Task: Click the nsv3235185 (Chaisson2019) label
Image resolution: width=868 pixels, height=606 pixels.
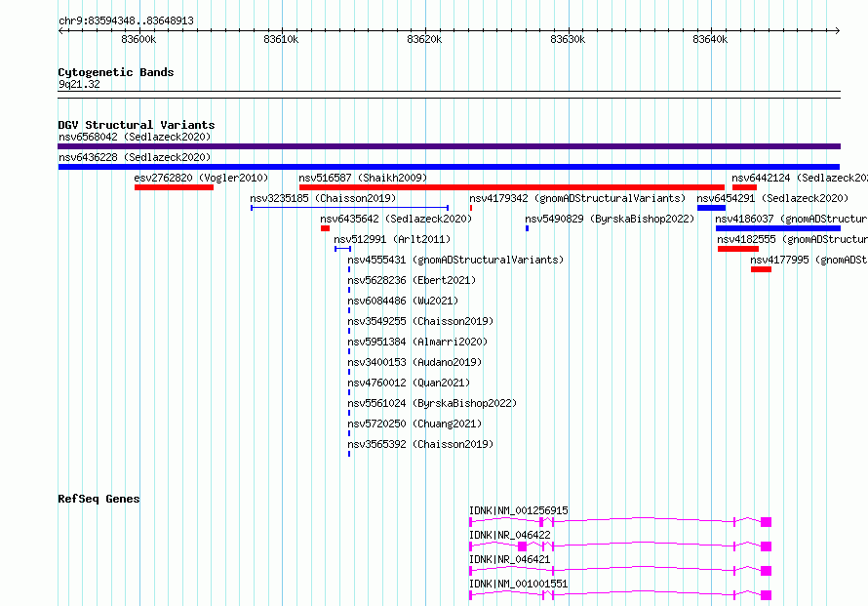Action: point(323,198)
